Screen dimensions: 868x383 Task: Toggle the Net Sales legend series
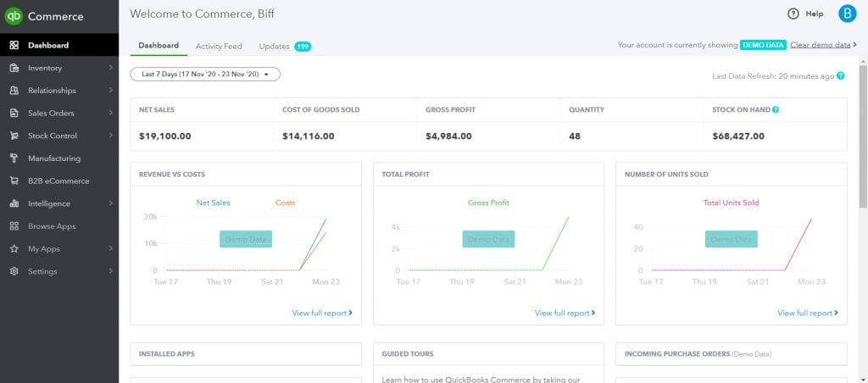tap(213, 203)
